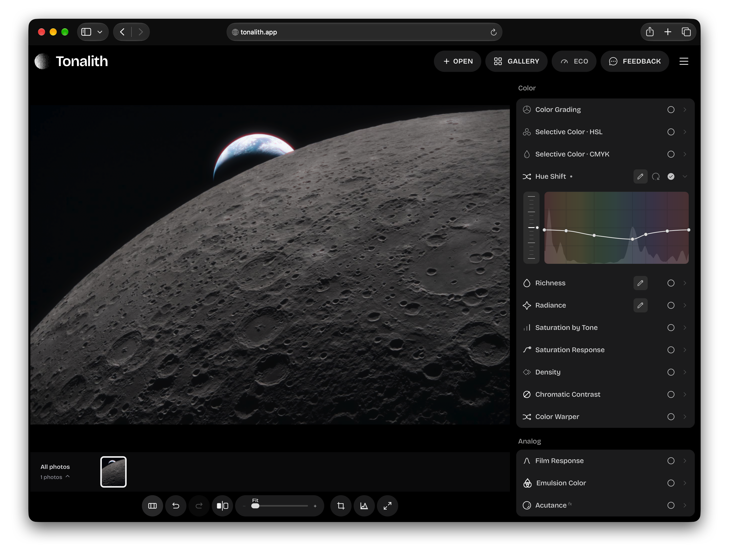The image size is (729, 560).
Task: Click the Color Grading wheel icon
Action: click(x=527, y=110)
